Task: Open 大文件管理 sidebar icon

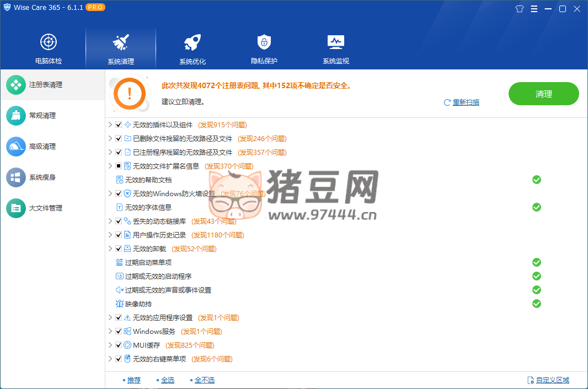Action: (x=16, y=208)
